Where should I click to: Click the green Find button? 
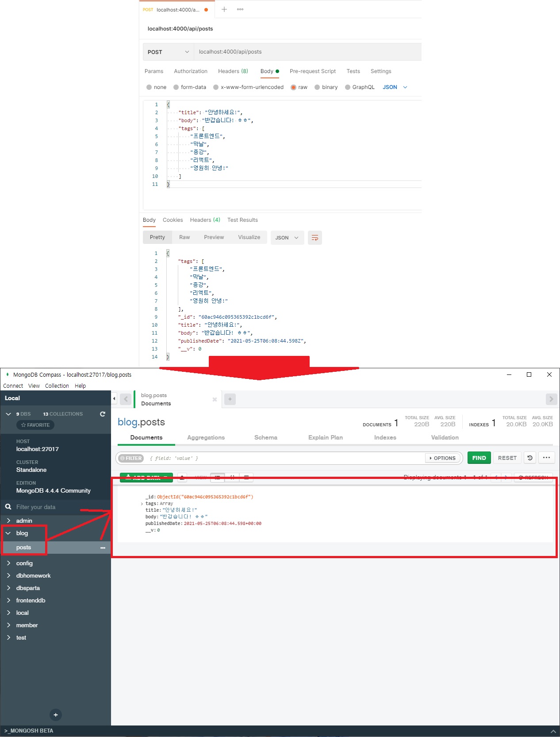[x=479, y=458]
